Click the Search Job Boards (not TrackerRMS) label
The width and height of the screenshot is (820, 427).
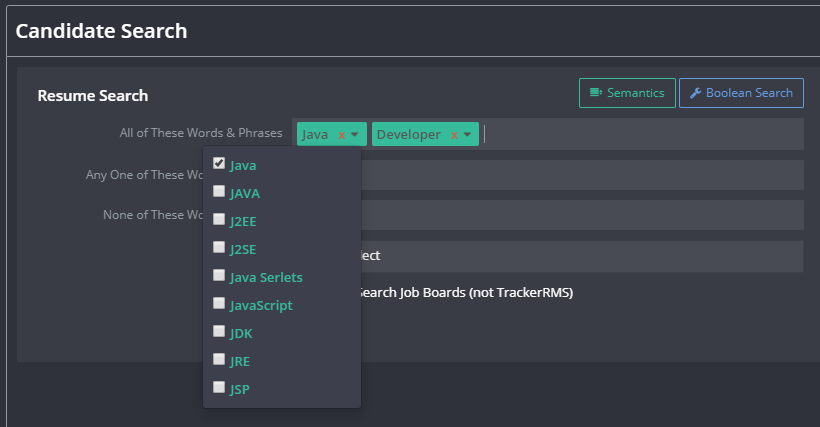click(x=466, y=293)
